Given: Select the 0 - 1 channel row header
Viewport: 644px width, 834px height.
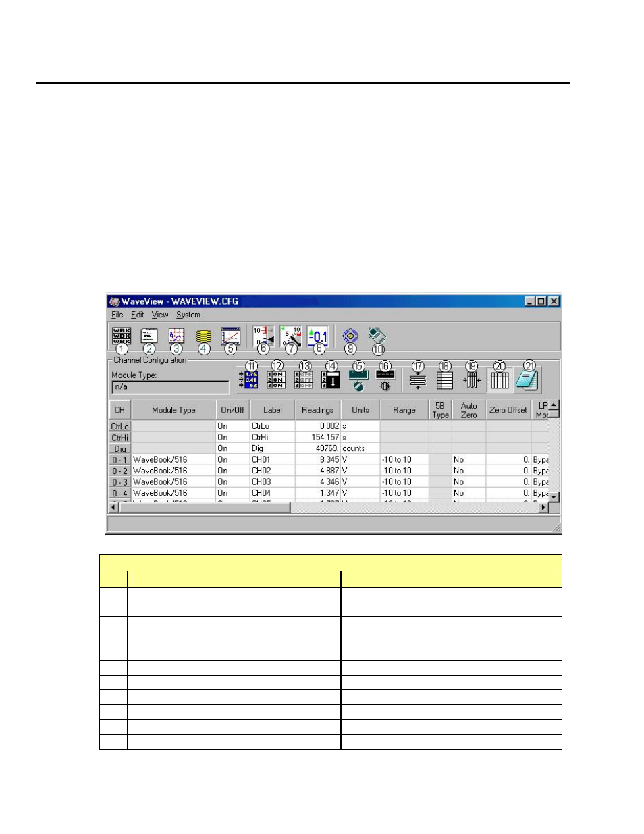Looking at the screenshot, I should pos(120,460).
